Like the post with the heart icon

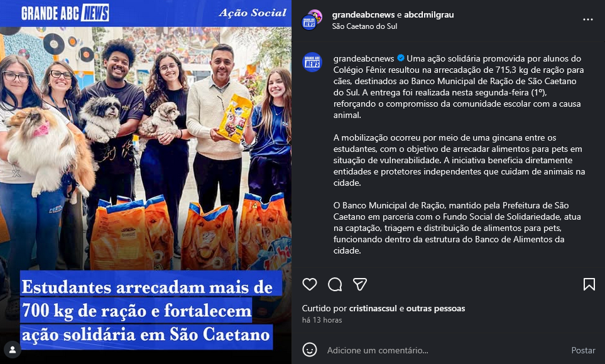pyautogui.click(x=310, y=284)
